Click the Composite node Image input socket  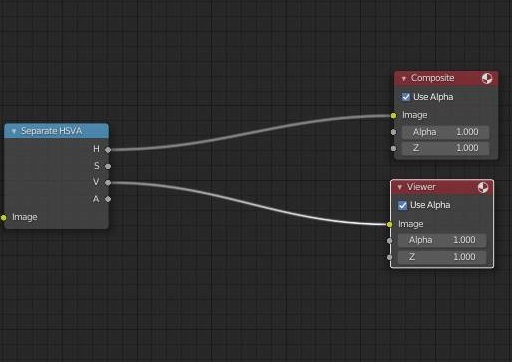(394, 116)
